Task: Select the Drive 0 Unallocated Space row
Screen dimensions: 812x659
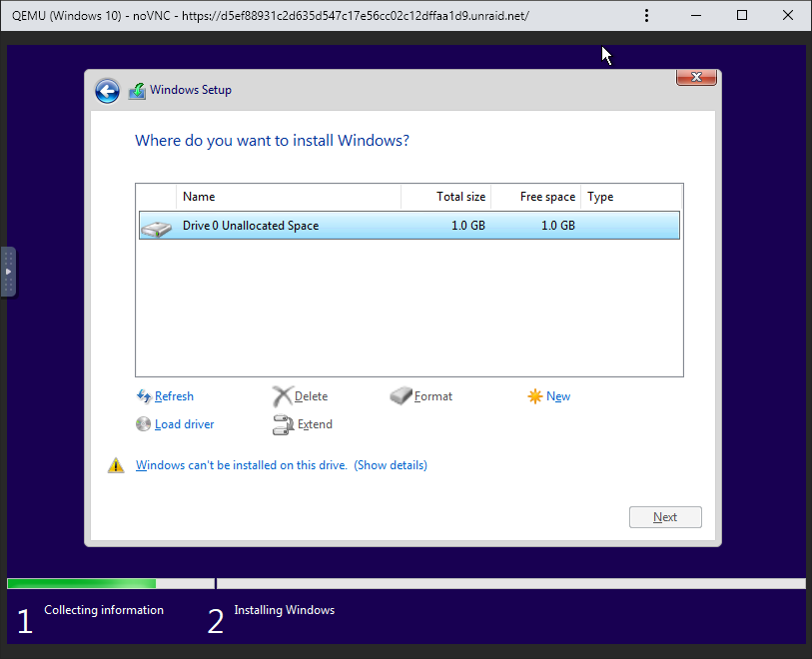Action: tap(409, 226)
